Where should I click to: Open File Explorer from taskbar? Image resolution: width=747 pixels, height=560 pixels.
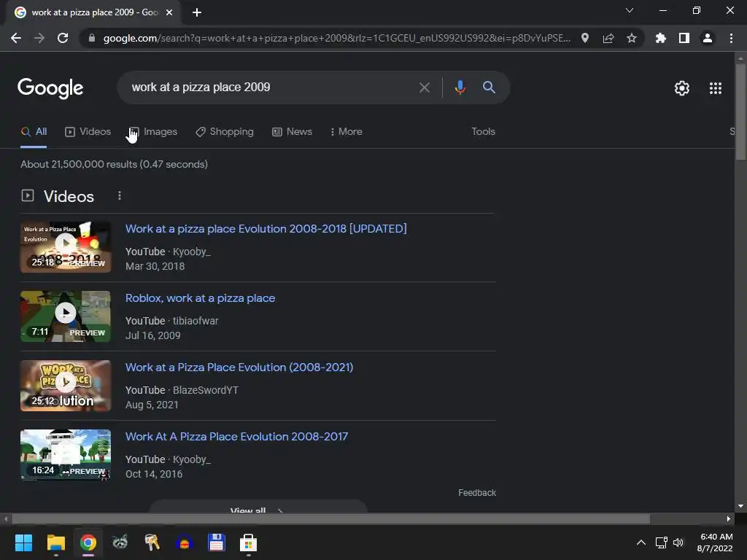(55, 542)
